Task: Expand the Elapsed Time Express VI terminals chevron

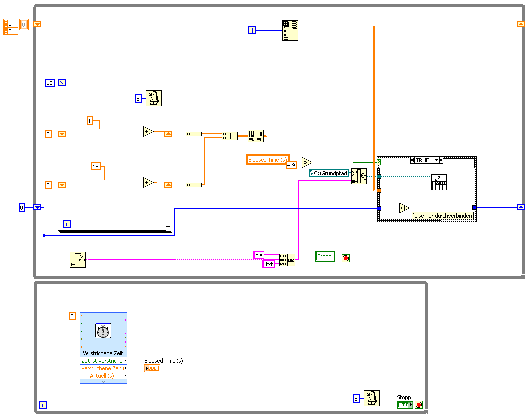Action: point(103,381)
